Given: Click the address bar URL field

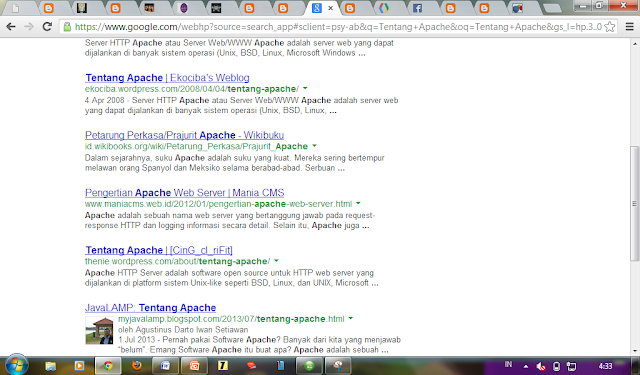Looking at the screenshot, I should click(x=338, y=27).
